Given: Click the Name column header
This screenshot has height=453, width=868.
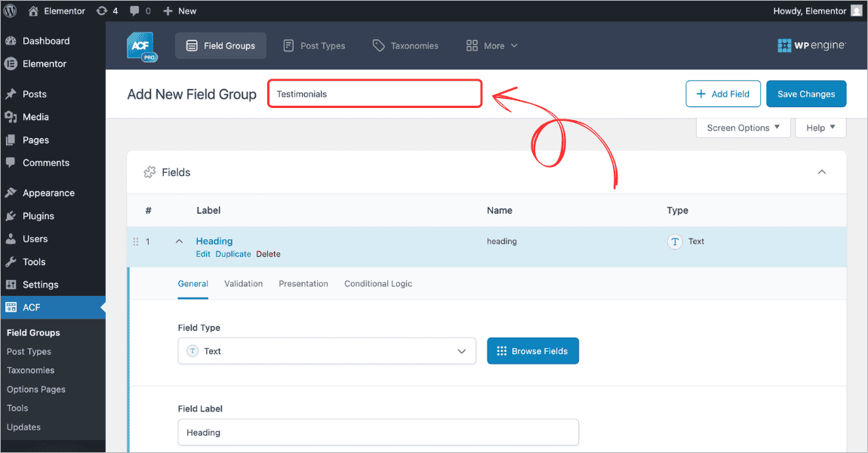Looking at the screenshot, I should (500, 211).
